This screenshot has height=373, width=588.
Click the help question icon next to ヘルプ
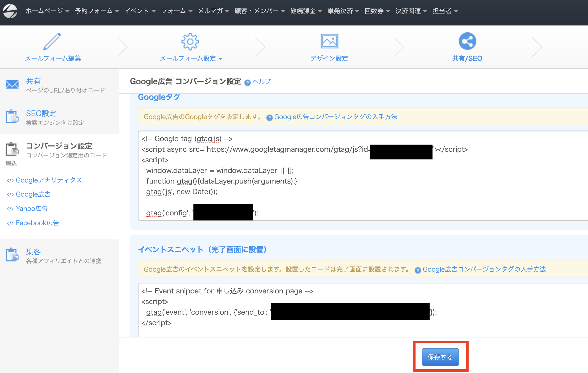coord(247,83)
